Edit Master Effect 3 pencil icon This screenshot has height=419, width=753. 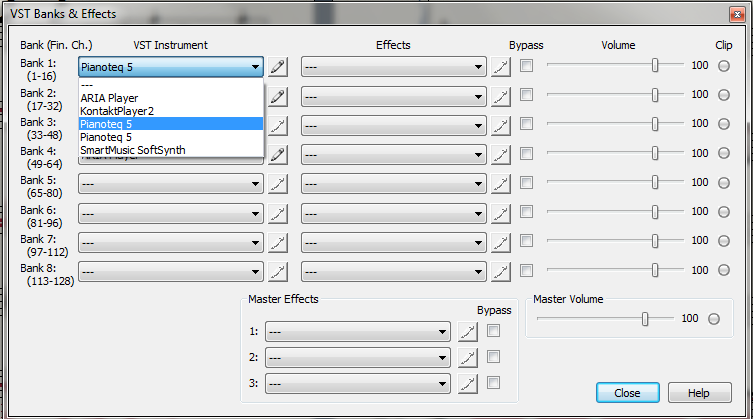pos(467,383)
